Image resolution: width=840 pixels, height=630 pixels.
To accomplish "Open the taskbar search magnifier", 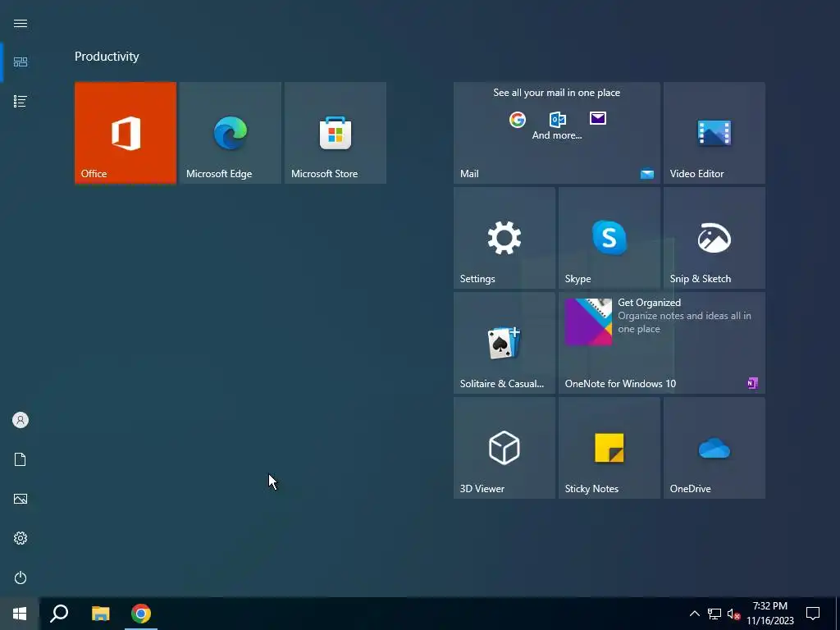I will pyautogui.click(x=59, y=614).
